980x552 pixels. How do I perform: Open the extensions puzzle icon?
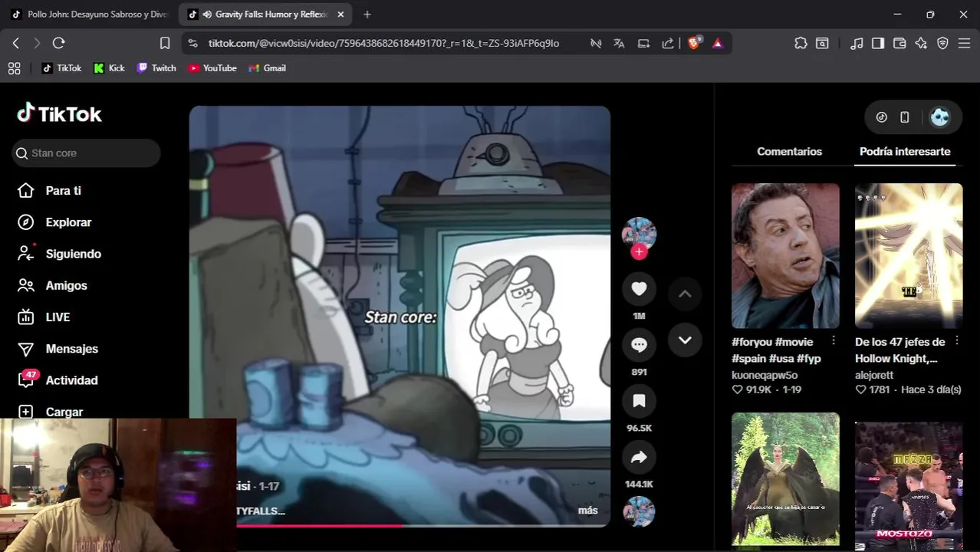coord(801,44)
